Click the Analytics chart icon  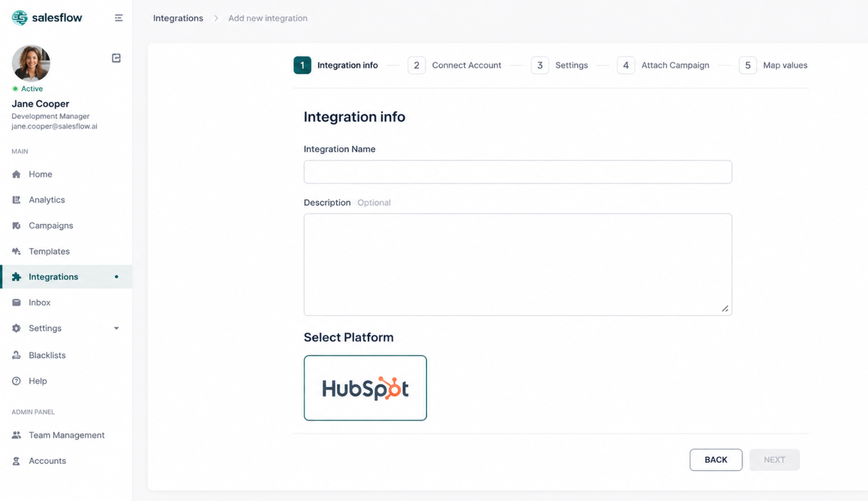[16, 200]
